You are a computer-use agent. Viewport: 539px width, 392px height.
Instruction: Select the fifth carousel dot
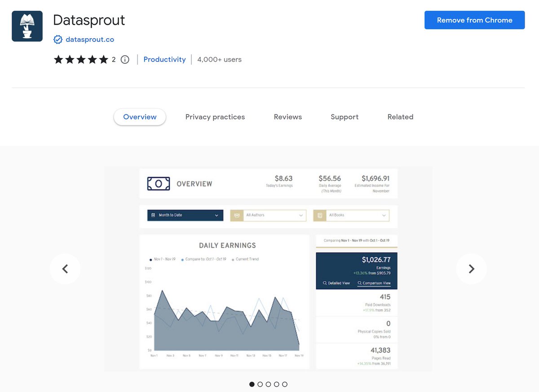point(285,384)
